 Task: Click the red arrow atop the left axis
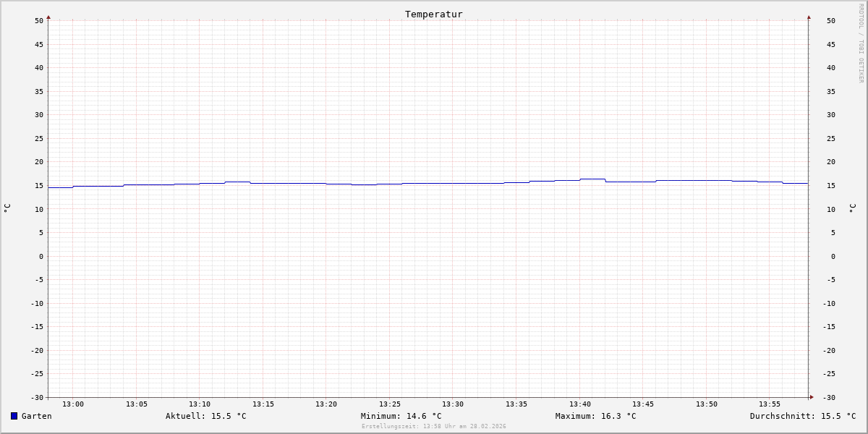click(x=48, y=17)
